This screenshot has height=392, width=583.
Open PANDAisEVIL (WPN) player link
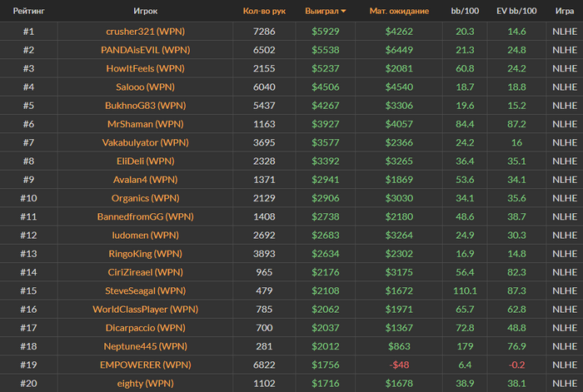(x=146, y=50)
